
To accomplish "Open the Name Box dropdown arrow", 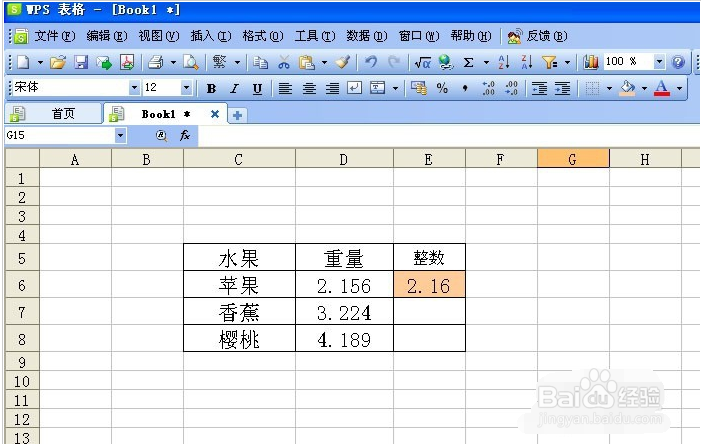I will tap(120, 135).
